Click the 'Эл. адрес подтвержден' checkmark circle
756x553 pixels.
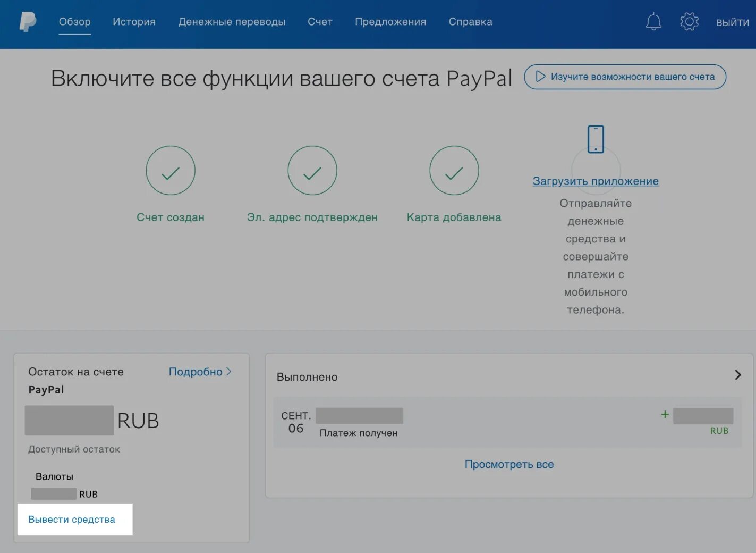312,170
